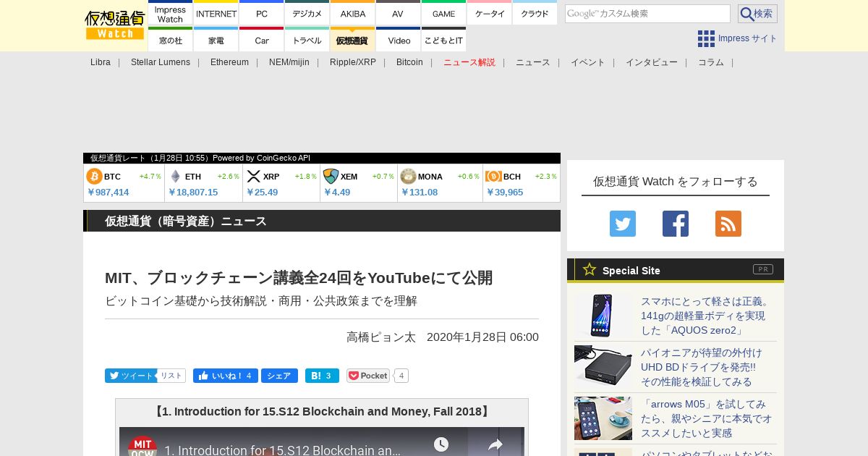Click the 仮想通貨 Watch site logo
The width and height of the screenshot is (868, 456).
coord(115,25)
